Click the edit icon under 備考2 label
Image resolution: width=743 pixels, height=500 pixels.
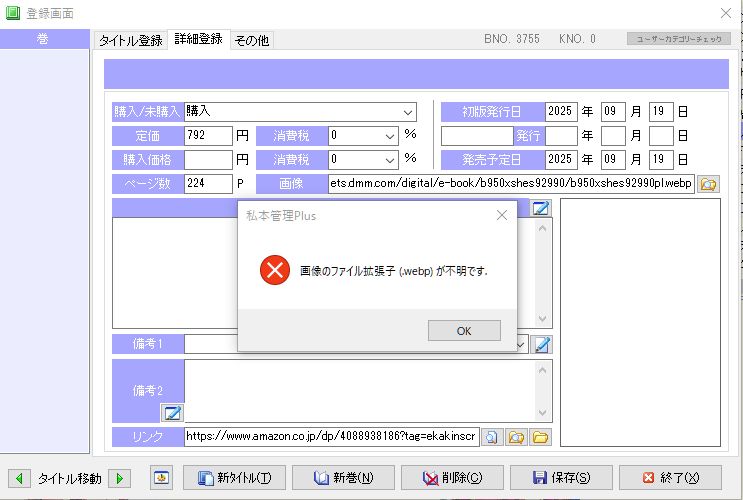pyautogui.click(x=171, y=412)
